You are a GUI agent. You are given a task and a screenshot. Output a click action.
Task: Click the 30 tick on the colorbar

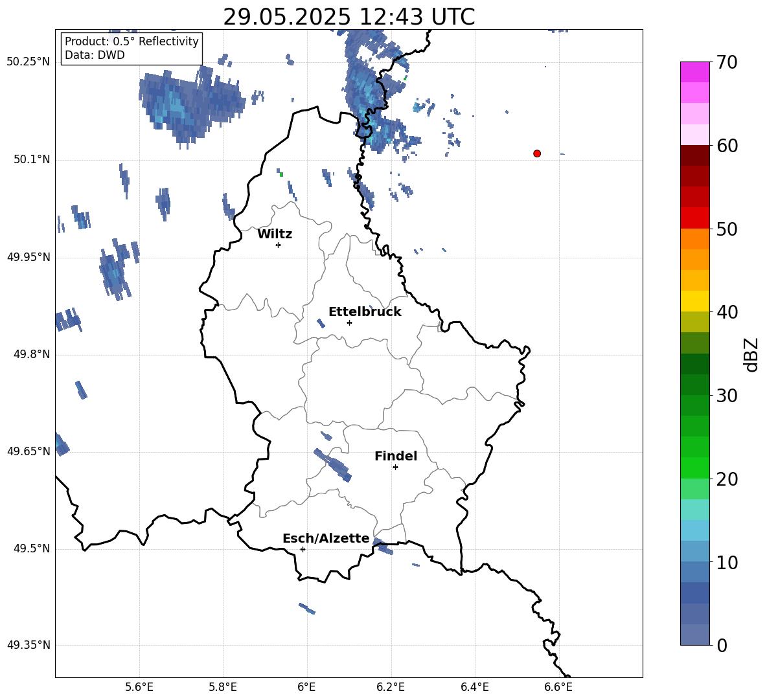[x=727, y=395]
